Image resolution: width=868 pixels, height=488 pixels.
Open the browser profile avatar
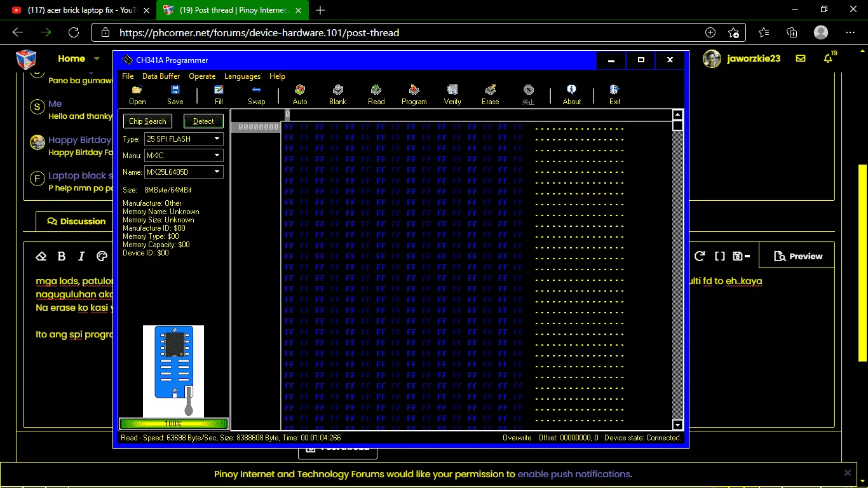point(821,32)
